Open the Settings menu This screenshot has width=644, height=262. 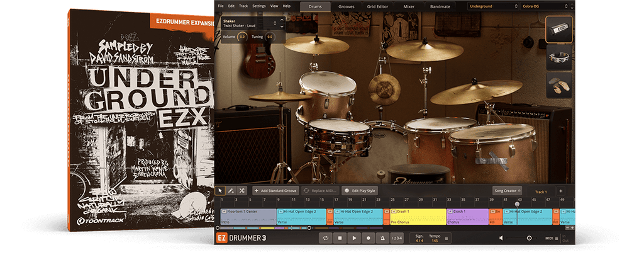tap(258, 6)
